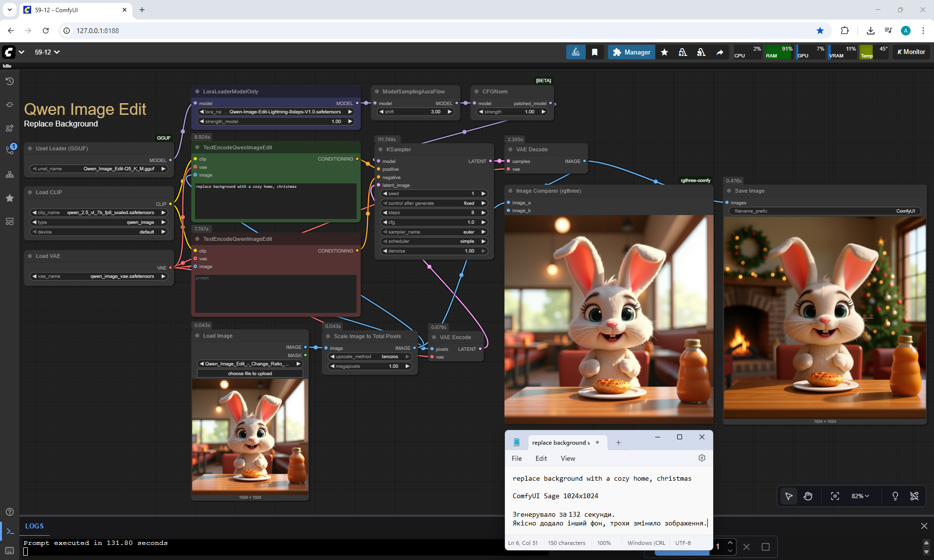934x560 pixels.
Task: Open the K Monitor panel
Action: pyautogui.click(x=911, y=52)
